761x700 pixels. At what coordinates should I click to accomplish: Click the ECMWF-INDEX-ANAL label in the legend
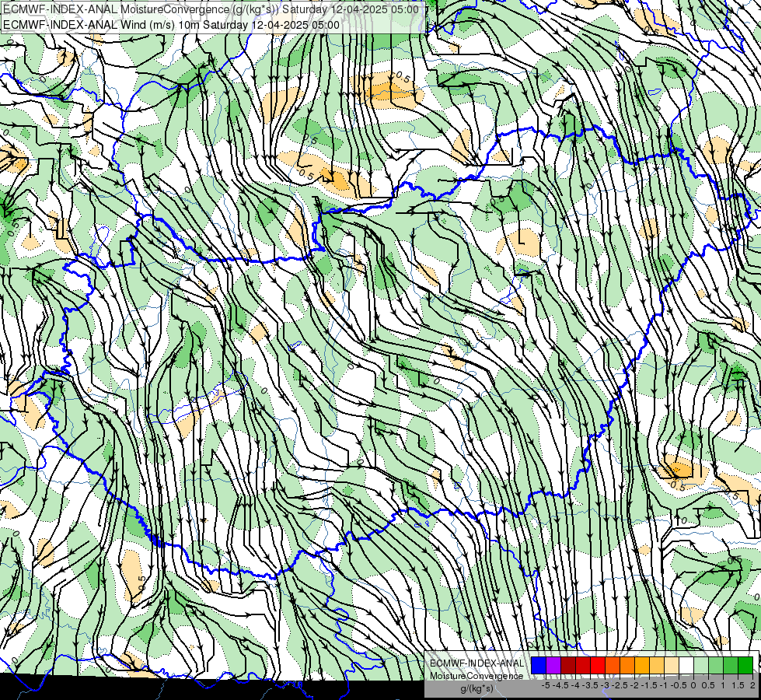[x=477, y=663]
